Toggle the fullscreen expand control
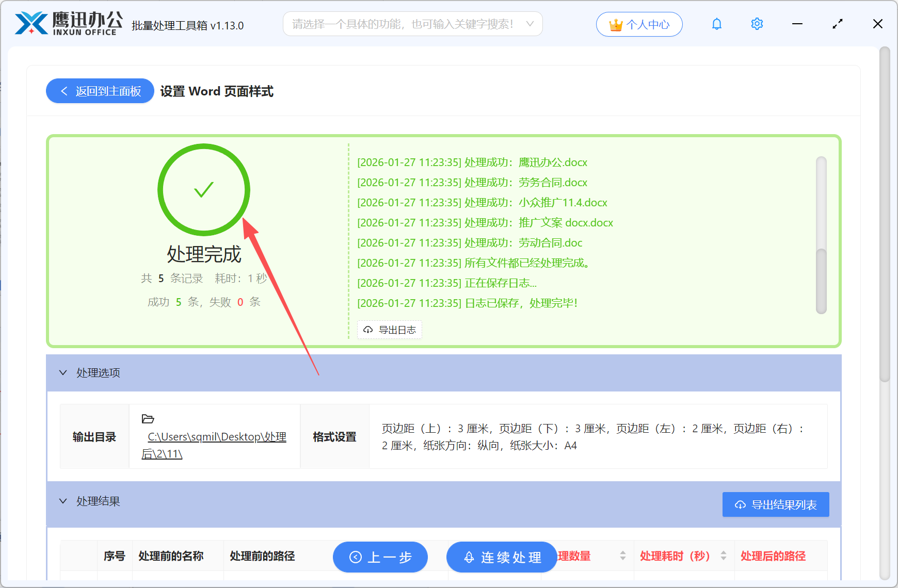This screenshot has height=588, width=898. [837, 24]
